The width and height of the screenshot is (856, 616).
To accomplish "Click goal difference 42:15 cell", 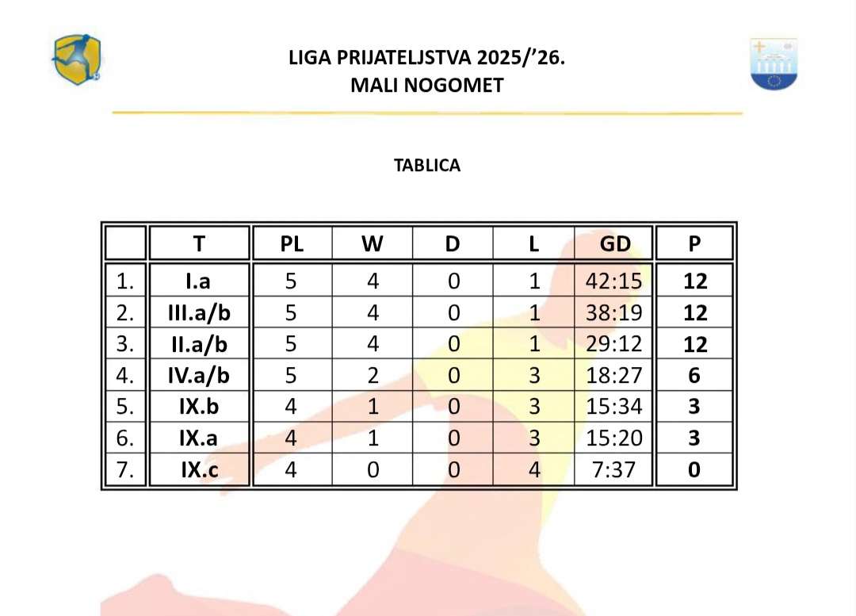I will point(614,281).
